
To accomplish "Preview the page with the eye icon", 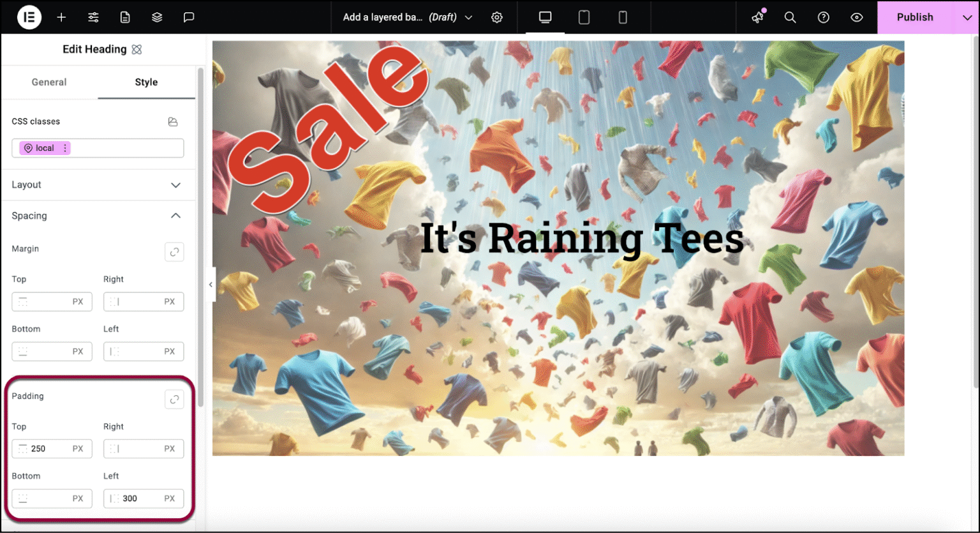I will (856, 17).
